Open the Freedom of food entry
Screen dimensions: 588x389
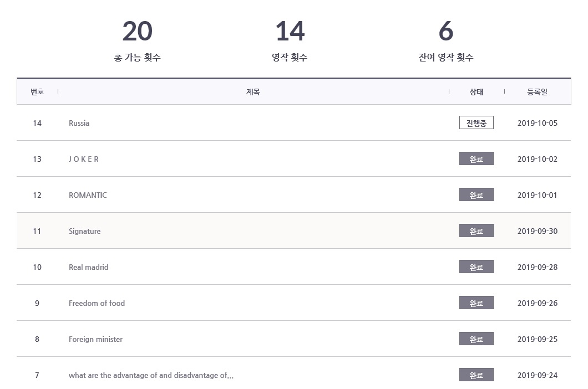(97, 303)
